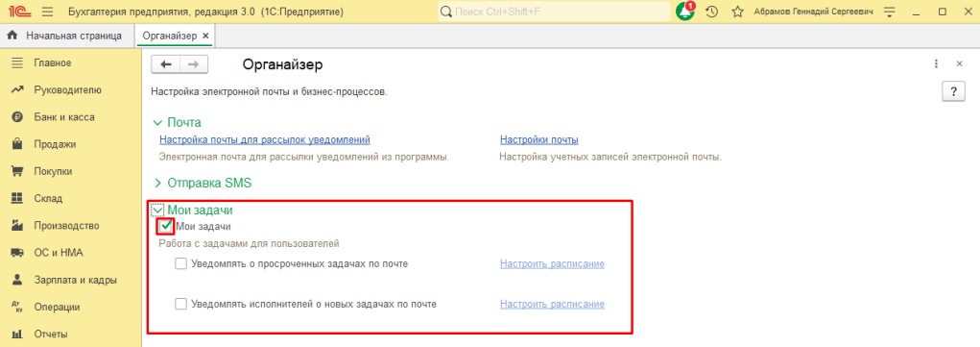The height and width of the screenshot is (347, 980).
Task: Collapse the Почта section
Action: (157, 122)
